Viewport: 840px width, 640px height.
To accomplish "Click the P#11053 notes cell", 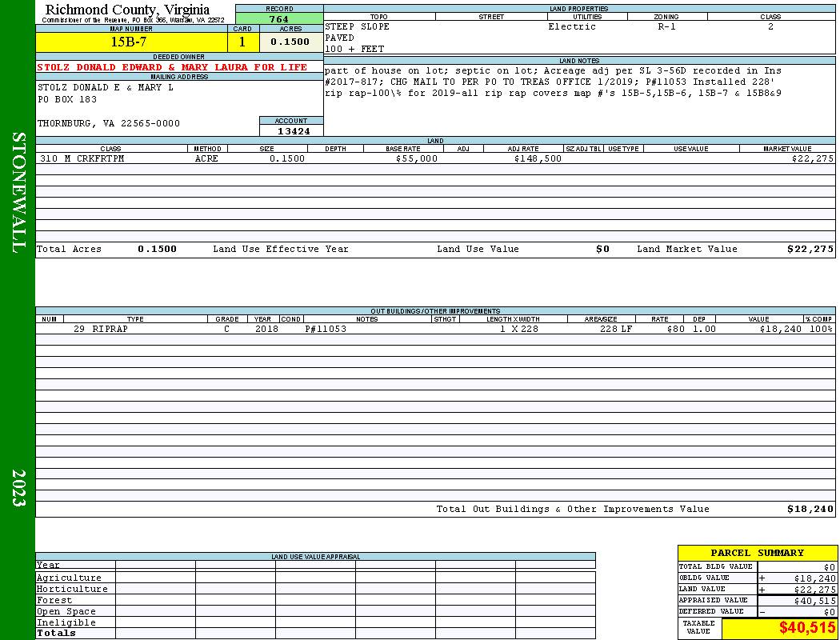I will point(326,329).
